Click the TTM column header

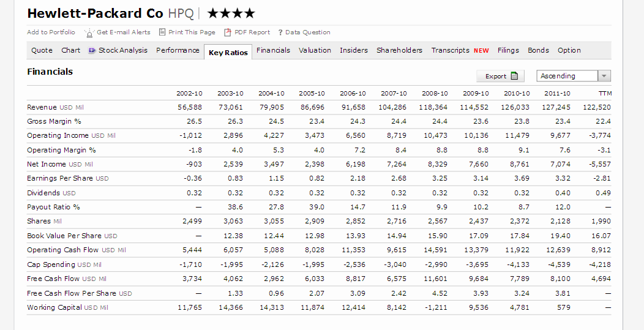[x=605, y=94]
